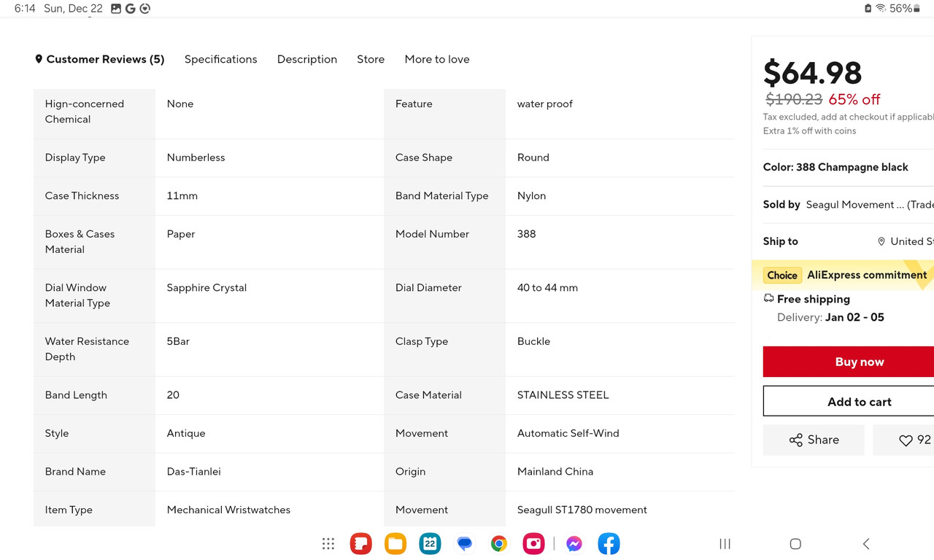
Task: Click the Seagull ST1780 movement value
Action: pyautogui.click(x=582, y=510)
